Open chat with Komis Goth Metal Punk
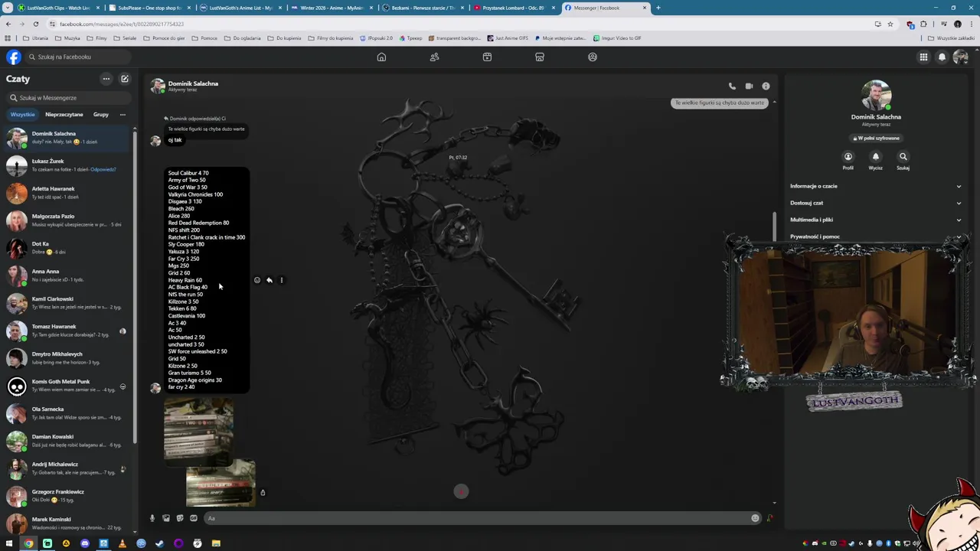980x551 pixels. point(67,386)
